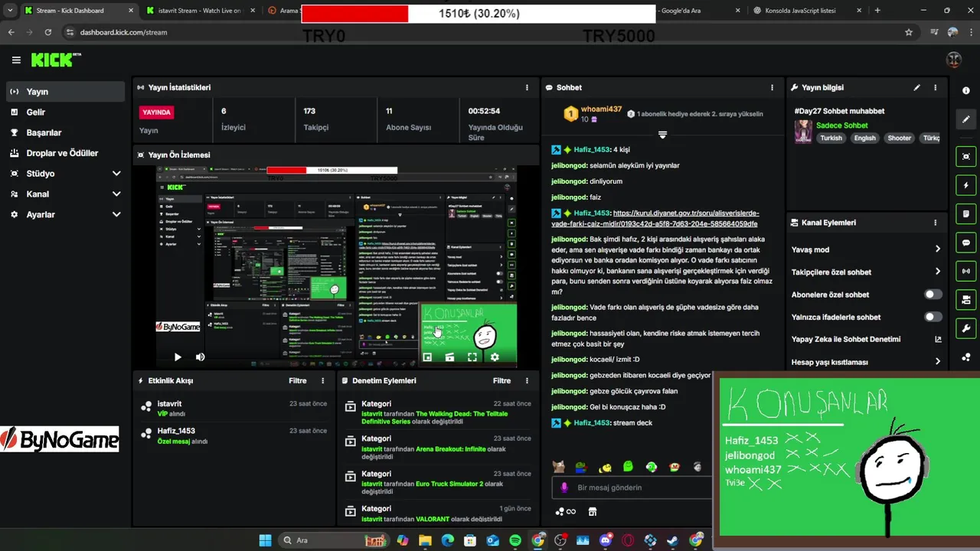Viewport: 980px width, 551px height.
Task: Open Yapay Zeka ile Sohbet Denetimi link icon
Action: (938, 339)
